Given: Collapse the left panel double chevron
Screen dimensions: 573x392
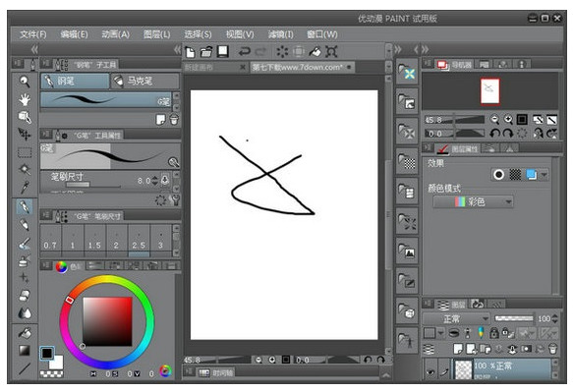Looking at the screenshot, I should click(34, 49).
